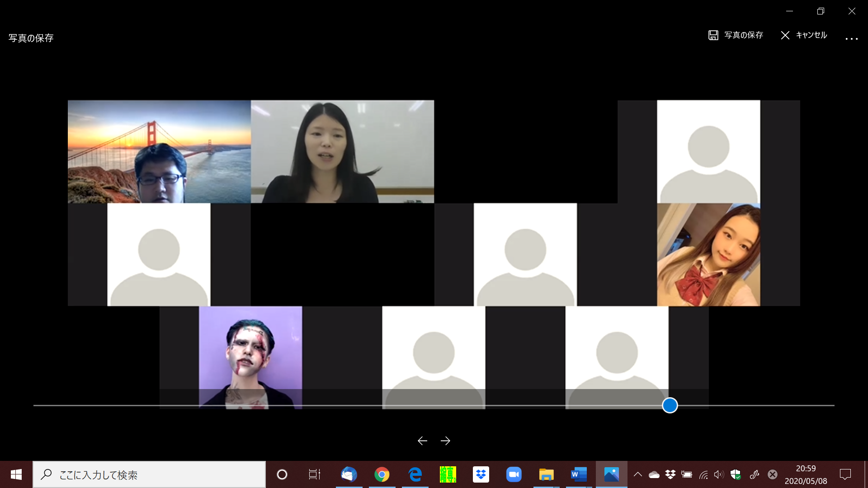Click the ここに入力して検索 search box
The height and width of the screenshot is (488, 868).
point(149,474)
